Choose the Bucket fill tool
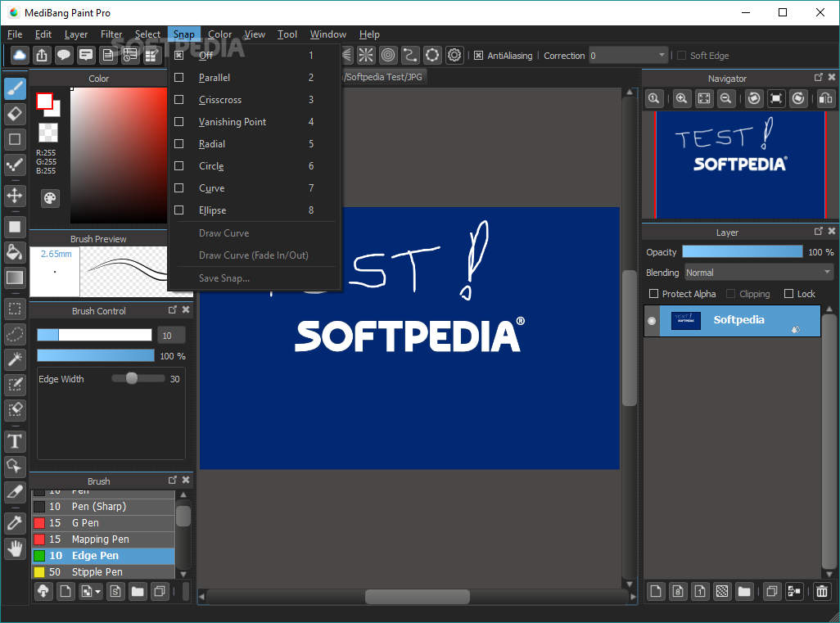840x623 pixels. [x=15, y=252]
